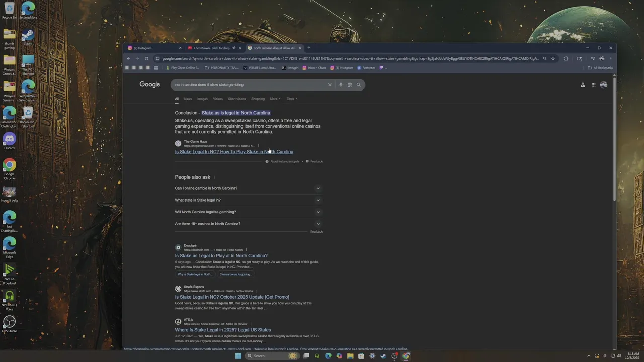Click the magnifier search button in Google search box
This screenshot has height=362, width=644.
[359, 85]
